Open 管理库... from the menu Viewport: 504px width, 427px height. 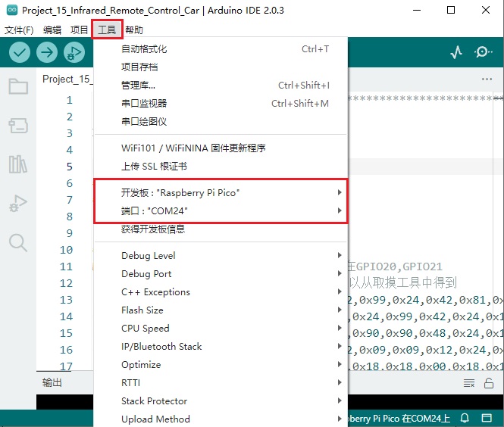click(221, 86)
